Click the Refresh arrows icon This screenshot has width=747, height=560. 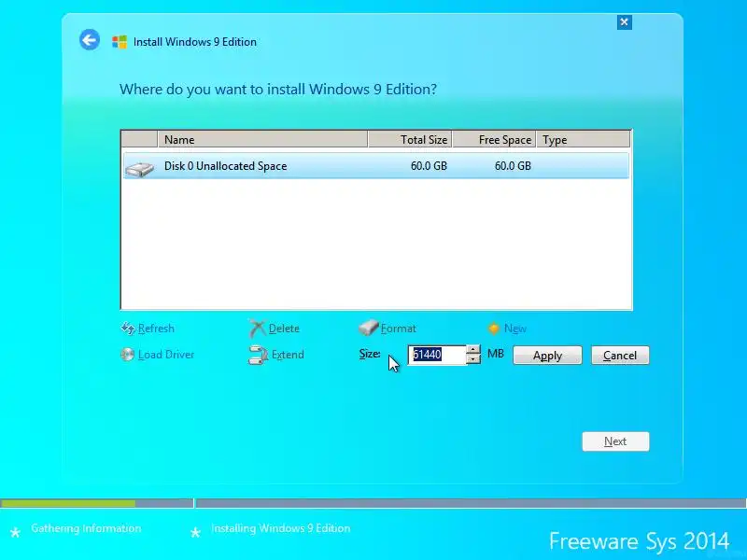pos(128,329)
